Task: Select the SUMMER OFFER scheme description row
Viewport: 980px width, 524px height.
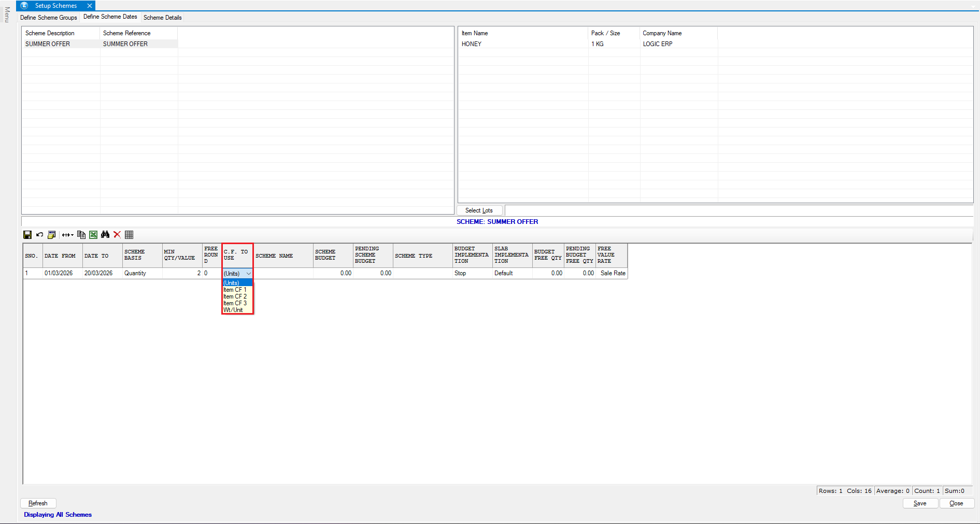Action: coord(48,44)
